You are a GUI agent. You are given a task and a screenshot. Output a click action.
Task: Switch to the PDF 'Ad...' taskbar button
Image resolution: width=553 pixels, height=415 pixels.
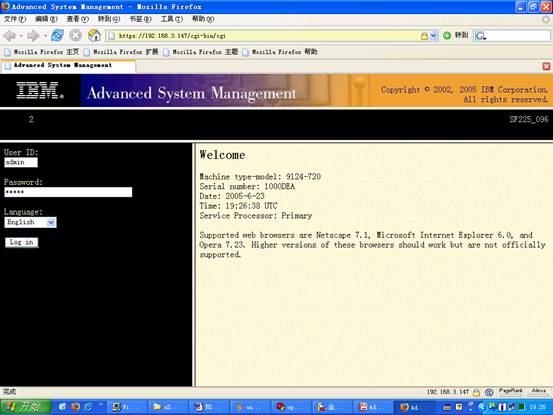(374, 407)
